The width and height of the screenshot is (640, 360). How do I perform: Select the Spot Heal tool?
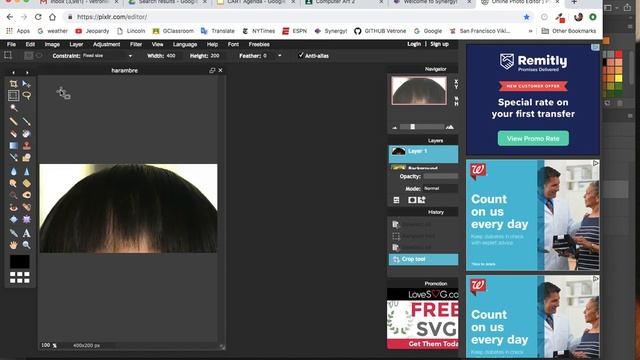pos(27,207)
